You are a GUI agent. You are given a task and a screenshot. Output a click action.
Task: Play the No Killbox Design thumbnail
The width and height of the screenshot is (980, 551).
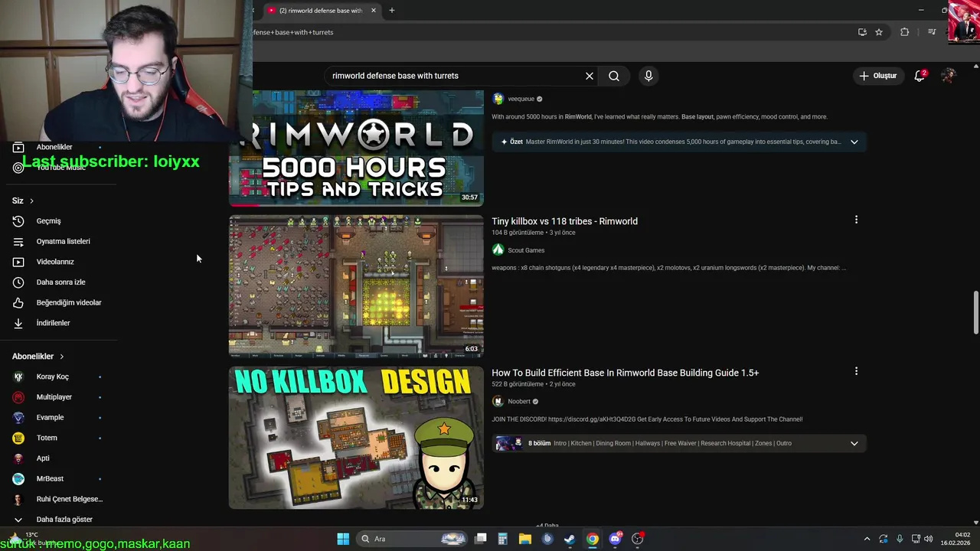[x=356, y=438]
